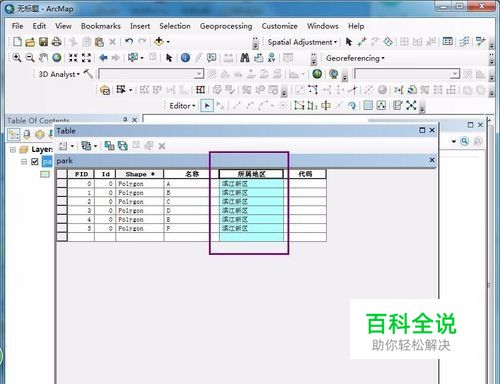Click the Paste clipboard icon
Viewport: 500px width, 384px height.
[x=99, y=42]
